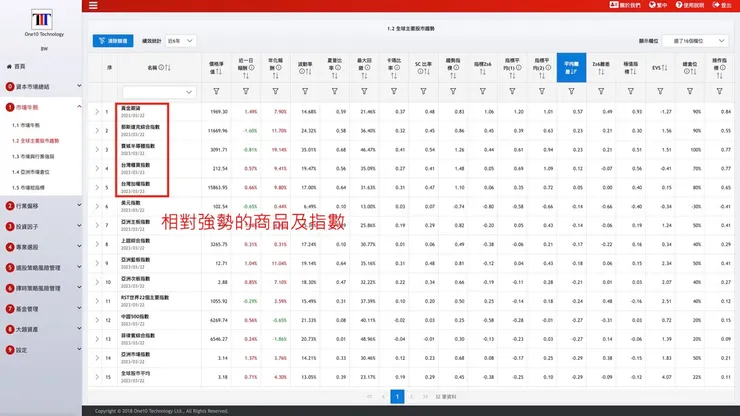Click 菲律賓綜合指數 name in row 13
This screenshot has width=740, height=416.
138,336
